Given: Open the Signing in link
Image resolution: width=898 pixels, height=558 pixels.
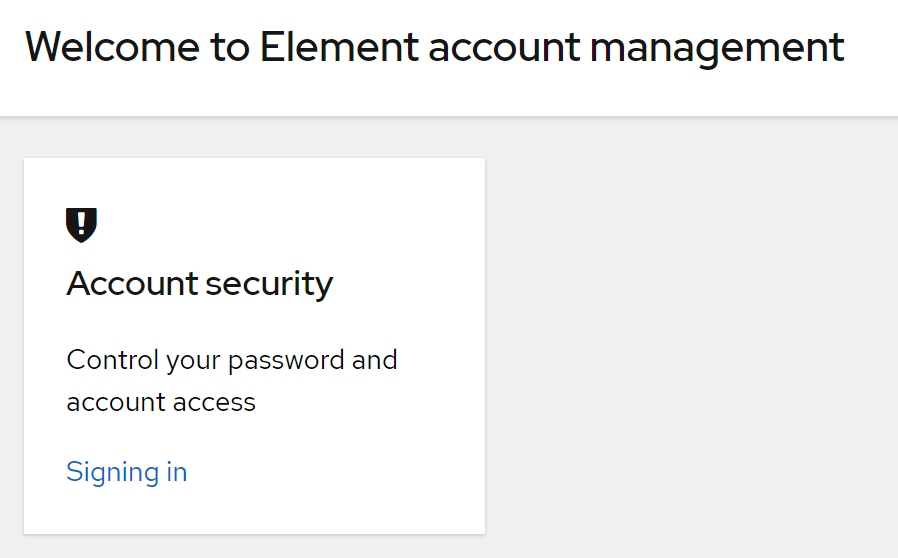Looking at the screenshot, I should tap(127, 473).
